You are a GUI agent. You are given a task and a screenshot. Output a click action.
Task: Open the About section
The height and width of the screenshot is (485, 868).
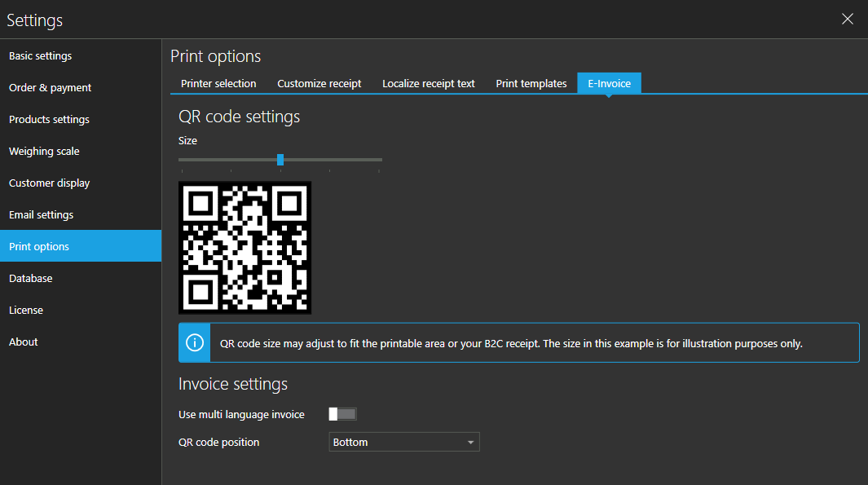tap(81, 342)
